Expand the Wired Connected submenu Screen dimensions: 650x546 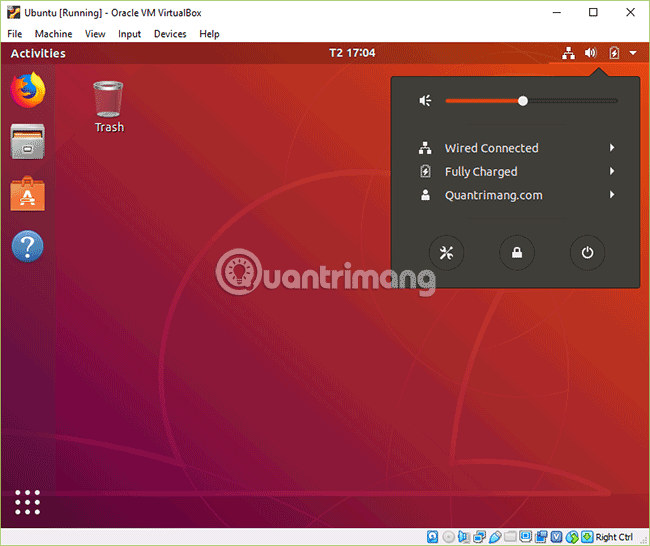pos(612,148)
